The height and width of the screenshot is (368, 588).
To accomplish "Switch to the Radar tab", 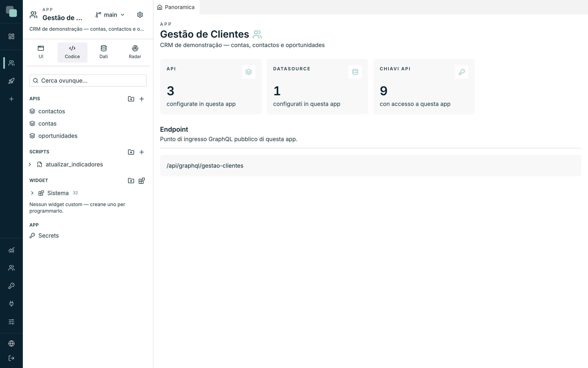I will pos(135,52).
